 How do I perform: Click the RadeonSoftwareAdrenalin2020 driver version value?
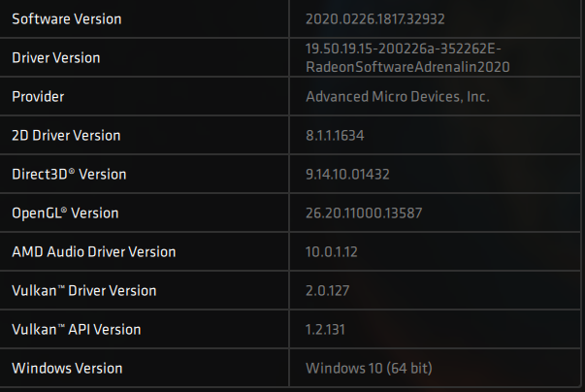point(407,58)
